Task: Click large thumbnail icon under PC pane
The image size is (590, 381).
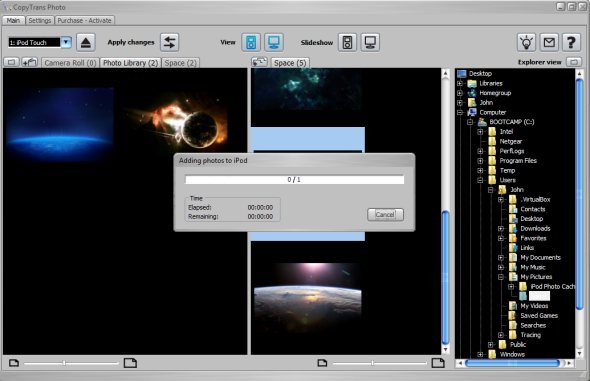Action: click(x=438, y=363)
